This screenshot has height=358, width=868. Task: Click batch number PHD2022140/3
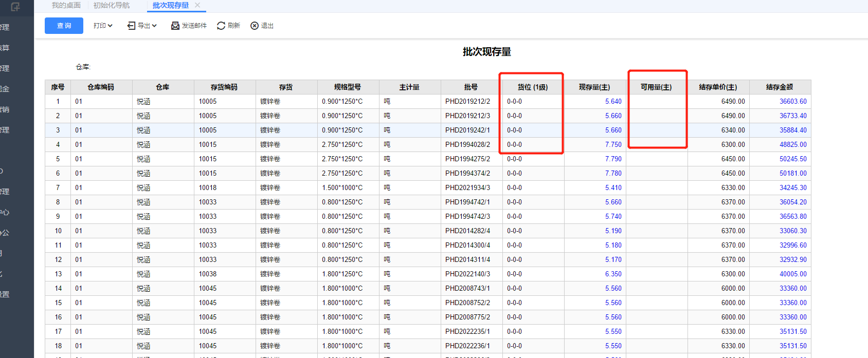[x=467, y=274]
